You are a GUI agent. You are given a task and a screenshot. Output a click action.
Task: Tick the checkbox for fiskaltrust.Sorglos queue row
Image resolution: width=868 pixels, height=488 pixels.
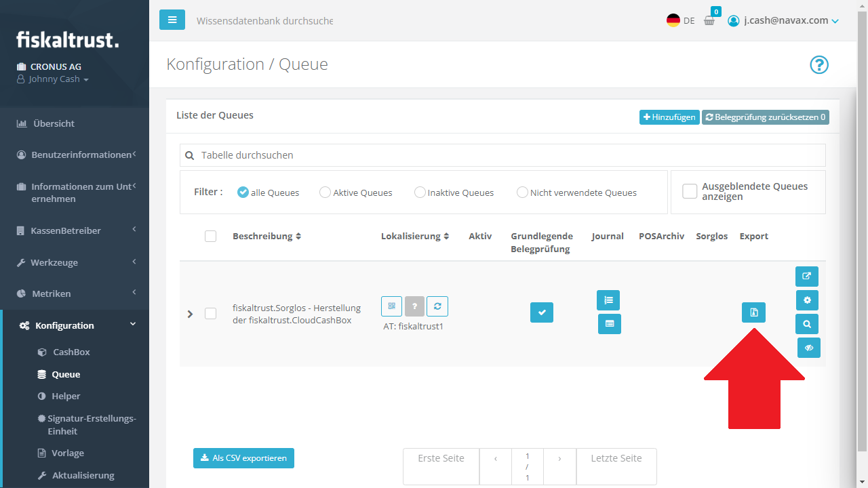coord(210,313)
